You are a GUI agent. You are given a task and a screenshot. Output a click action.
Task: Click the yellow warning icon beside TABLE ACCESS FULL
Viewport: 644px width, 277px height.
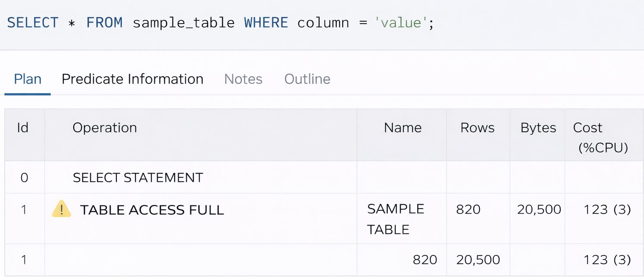point(61,209)
